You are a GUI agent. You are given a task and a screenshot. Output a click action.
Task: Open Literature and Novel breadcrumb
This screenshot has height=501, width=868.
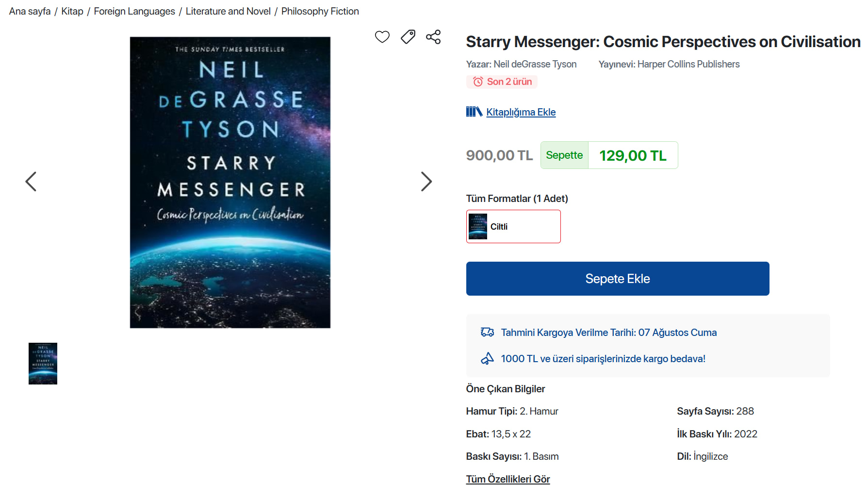(228, 11)
